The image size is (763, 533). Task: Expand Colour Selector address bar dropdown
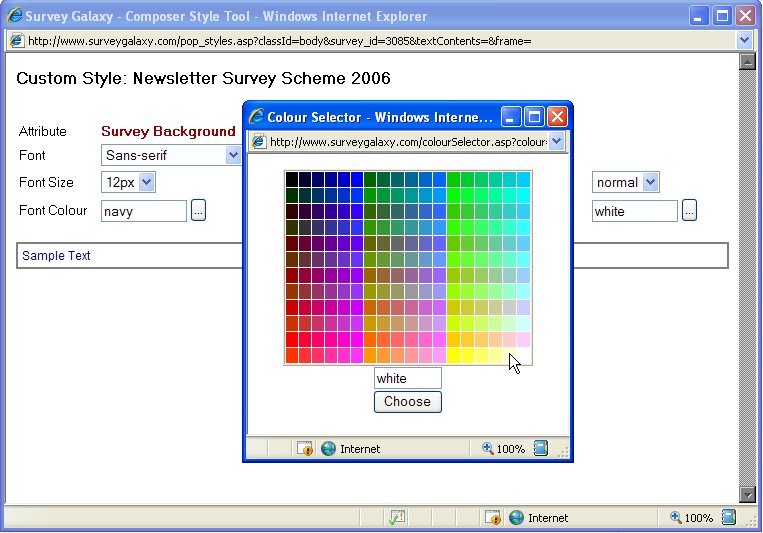[557, 142]
